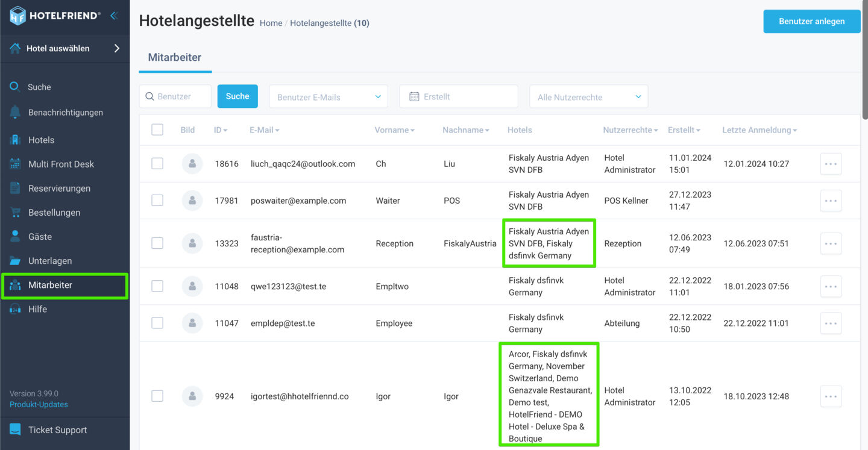868x450 pixels.
Task: Tick the select-all checkbox in table header
Action: pyautogui.click(x=157, y=130)
